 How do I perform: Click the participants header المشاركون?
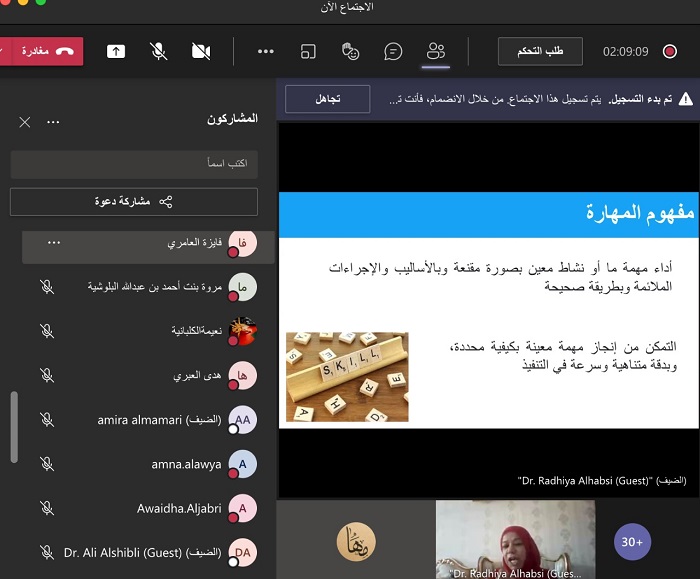tap(232, 119)
